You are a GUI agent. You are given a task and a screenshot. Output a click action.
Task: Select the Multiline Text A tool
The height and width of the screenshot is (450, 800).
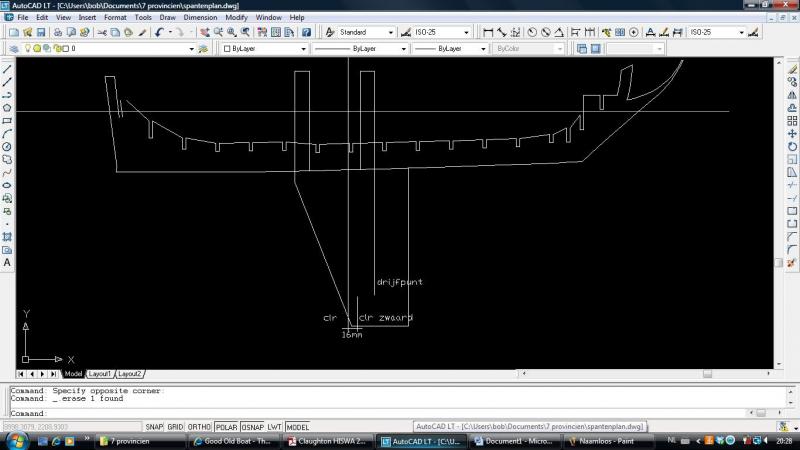pyautogui.click(x=7, y=263)
